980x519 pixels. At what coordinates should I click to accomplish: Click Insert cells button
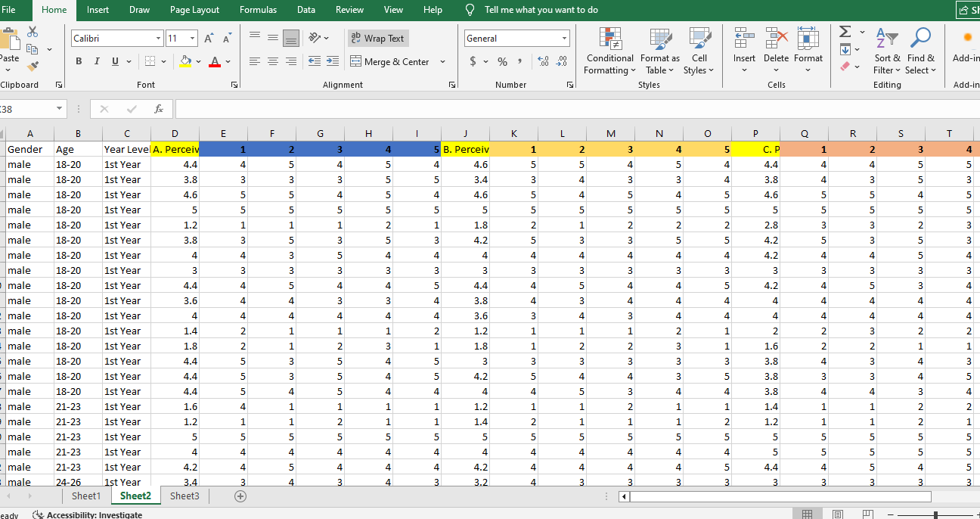[744, 51]
